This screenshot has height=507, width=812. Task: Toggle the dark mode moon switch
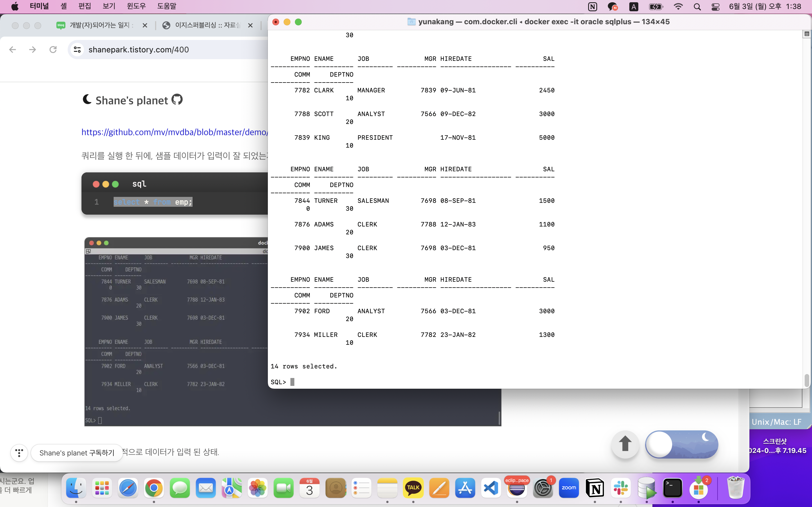coord(681,444)
